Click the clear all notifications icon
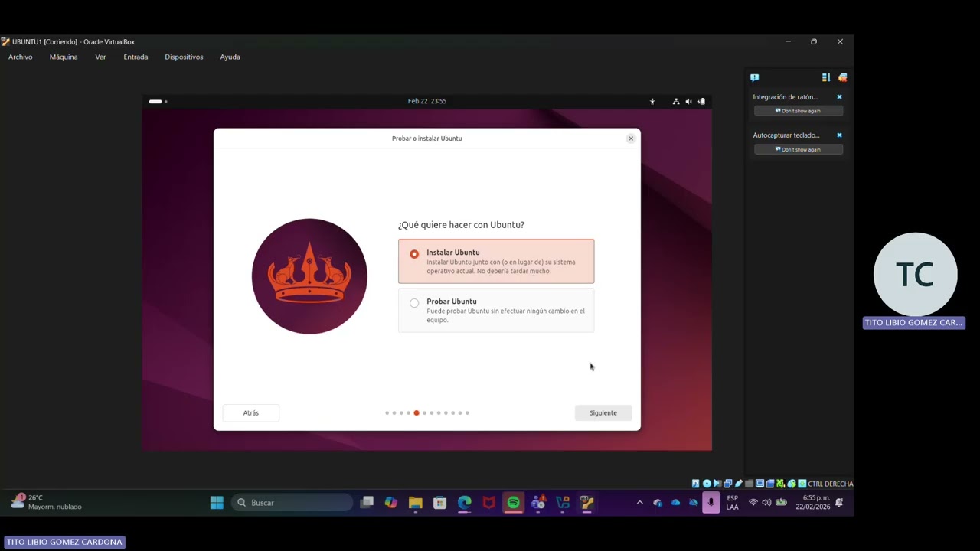Screen dimensions: 980x551 click(842, 77)
